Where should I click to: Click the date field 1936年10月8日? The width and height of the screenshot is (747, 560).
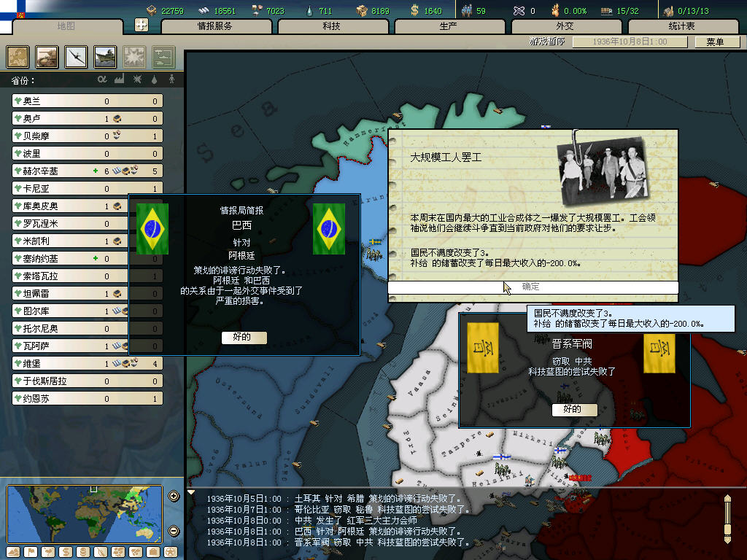click(x=630, y=42)
